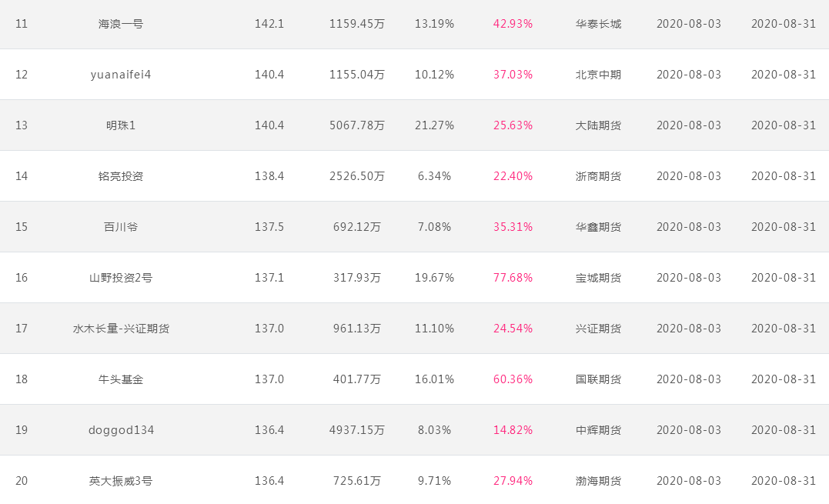
Task: Open 铭亮投资 account link
Action: click(121, 176)
